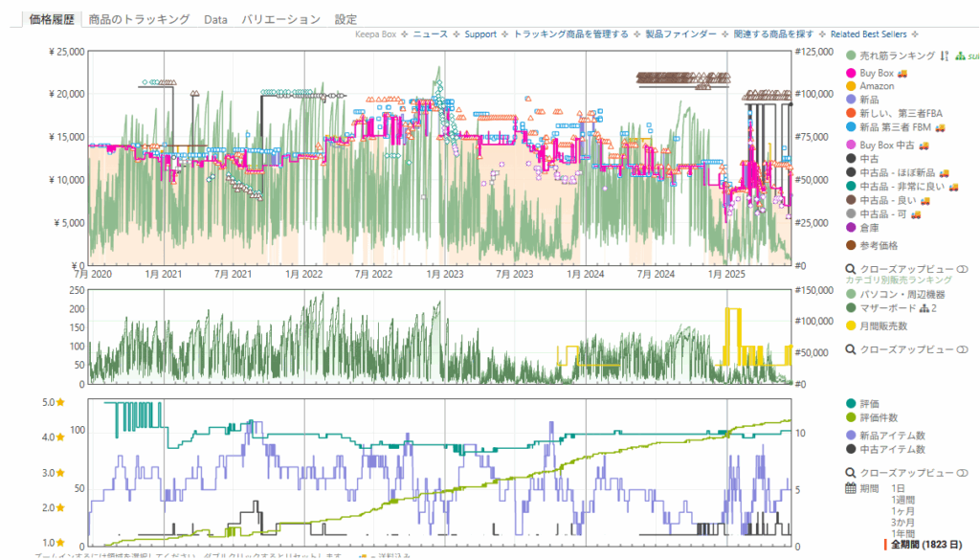Click the magnifier icon below 中古アイテム数
Image resolution: width=980 pixels, height=560 pixels.
click(851, 473)
